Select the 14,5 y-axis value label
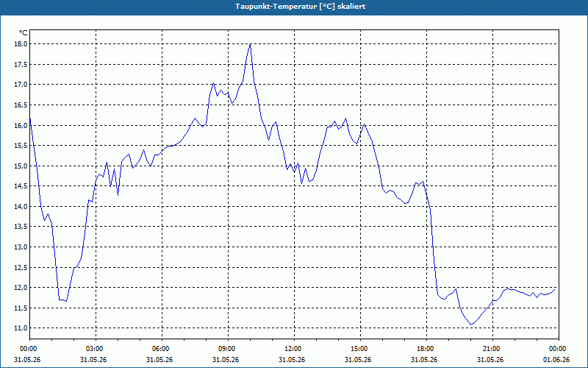Image resolution: width=588 pixels, height=368 pixels. point(21,186)
